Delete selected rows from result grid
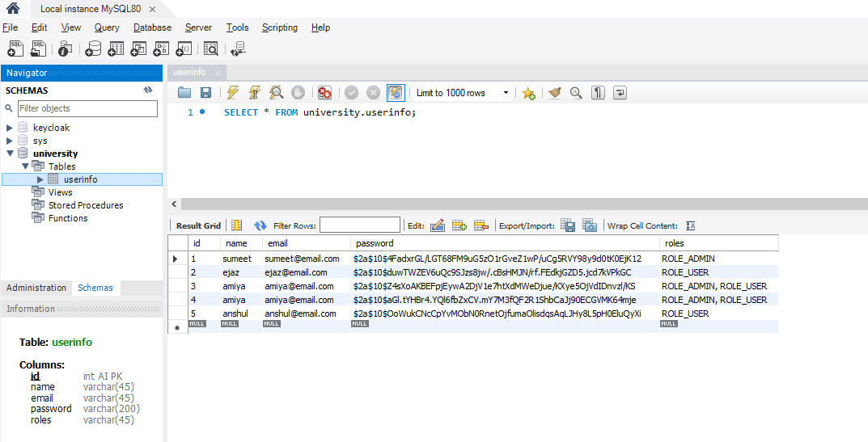 click(x=481, y=225)
